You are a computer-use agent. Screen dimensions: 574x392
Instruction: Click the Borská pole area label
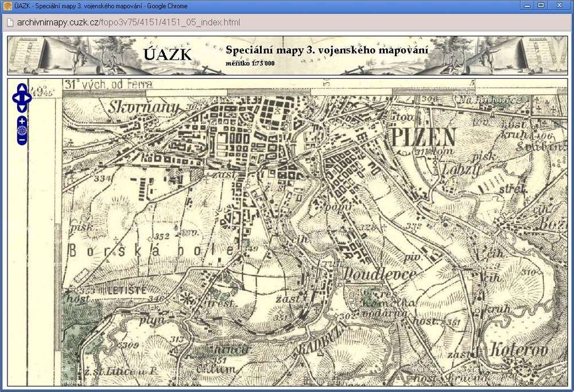[152, 251]
